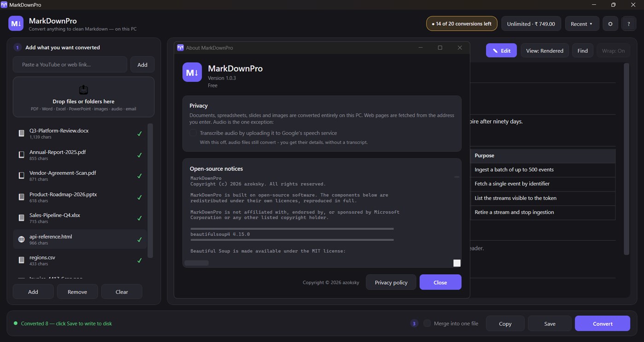Click the globe icon for api-reference.html

[x=21, y=239]
